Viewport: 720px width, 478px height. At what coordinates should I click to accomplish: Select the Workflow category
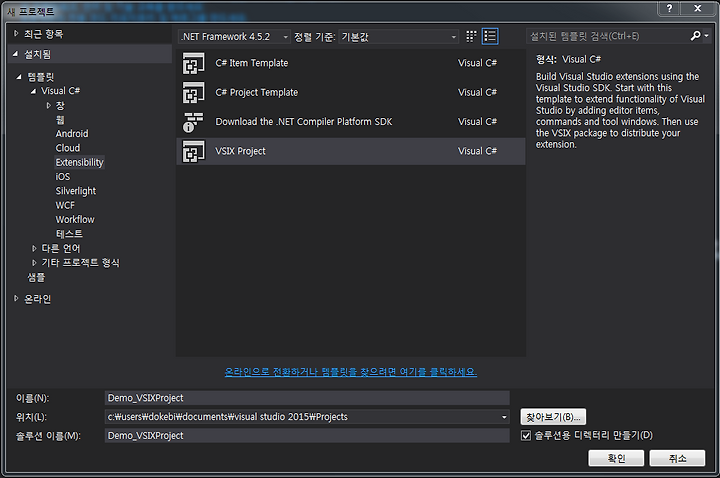pos(75,219)
